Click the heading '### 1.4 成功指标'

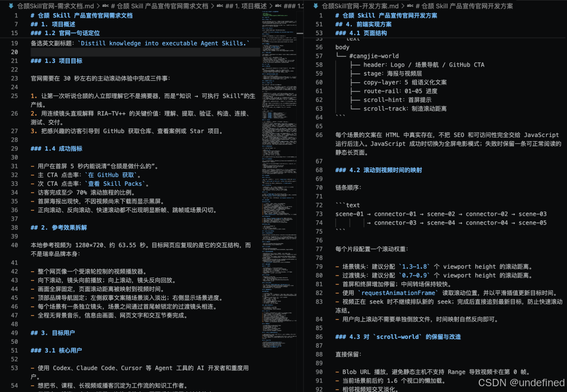(x=56, y=149)
